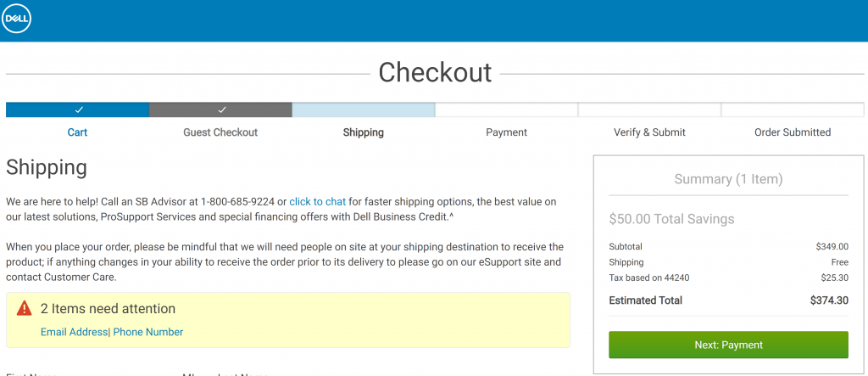Click the green Next: Payment button
This screenshot has height=376, width=868.
tap(728, 345)
